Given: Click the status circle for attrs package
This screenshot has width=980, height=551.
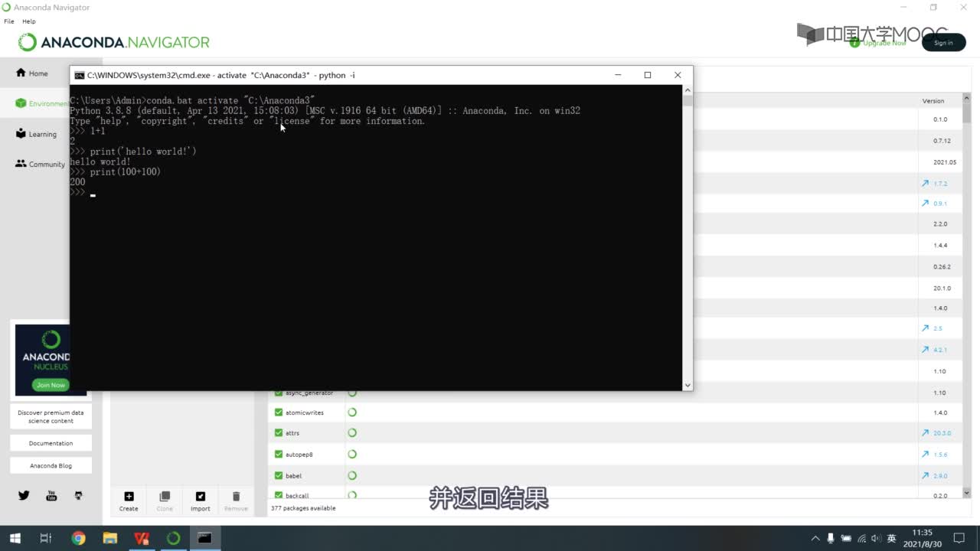Looking at the screenshot, I should click(x=352, y=433).
